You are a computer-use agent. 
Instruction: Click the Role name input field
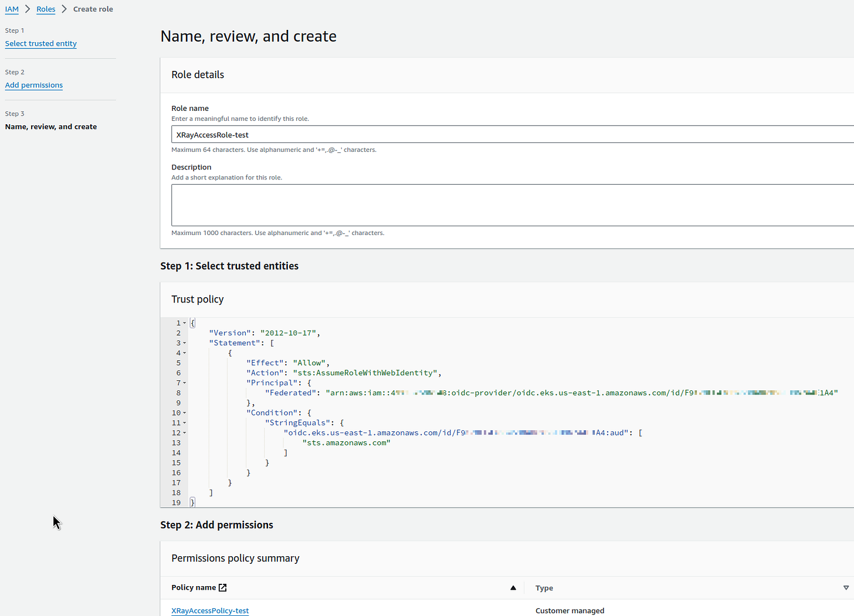(513, 135)
